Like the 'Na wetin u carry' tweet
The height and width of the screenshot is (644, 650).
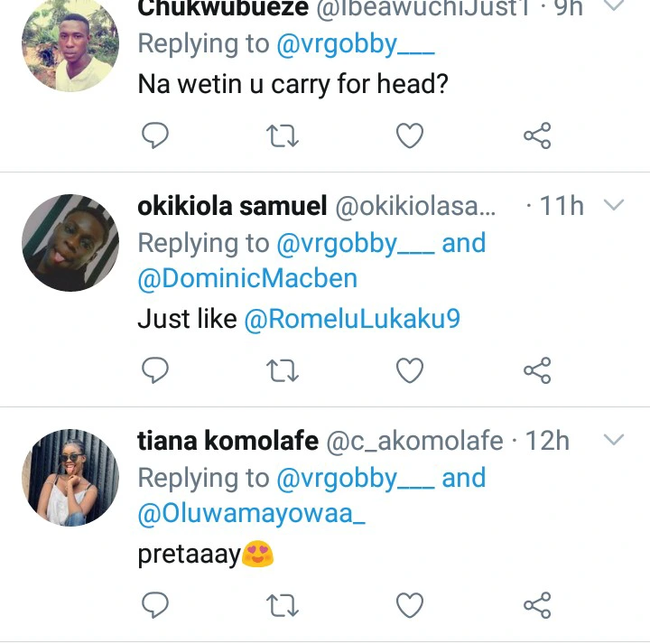(410, 136)
